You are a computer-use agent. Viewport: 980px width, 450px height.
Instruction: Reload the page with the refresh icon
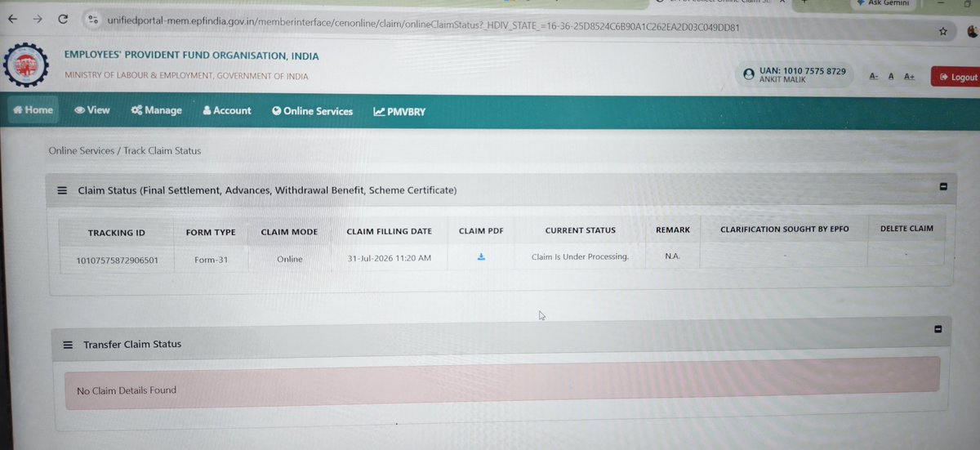(63, 19)
